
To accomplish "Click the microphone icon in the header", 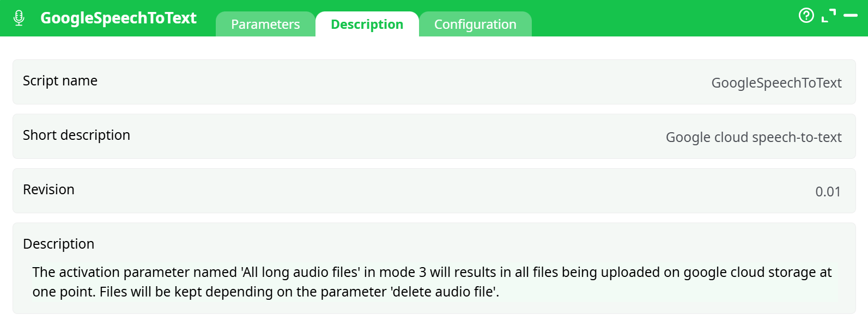I will (x=19, y=17).
